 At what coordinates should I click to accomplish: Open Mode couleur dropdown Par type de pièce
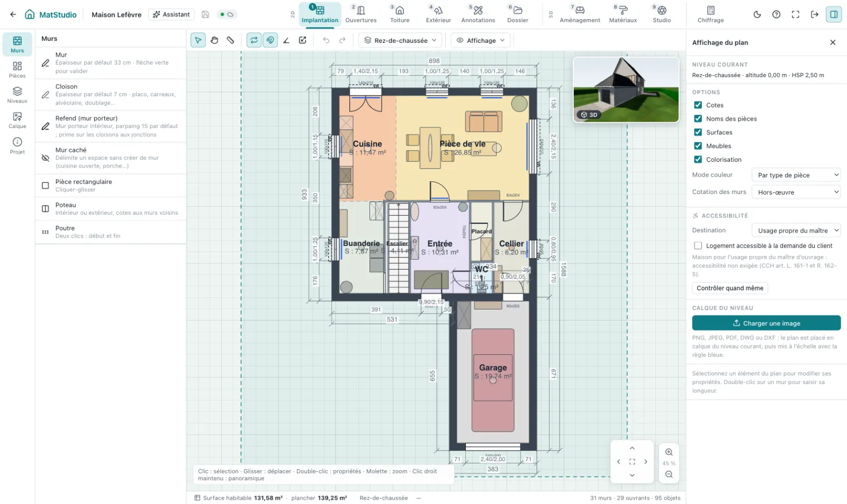(x=796, y=175)
